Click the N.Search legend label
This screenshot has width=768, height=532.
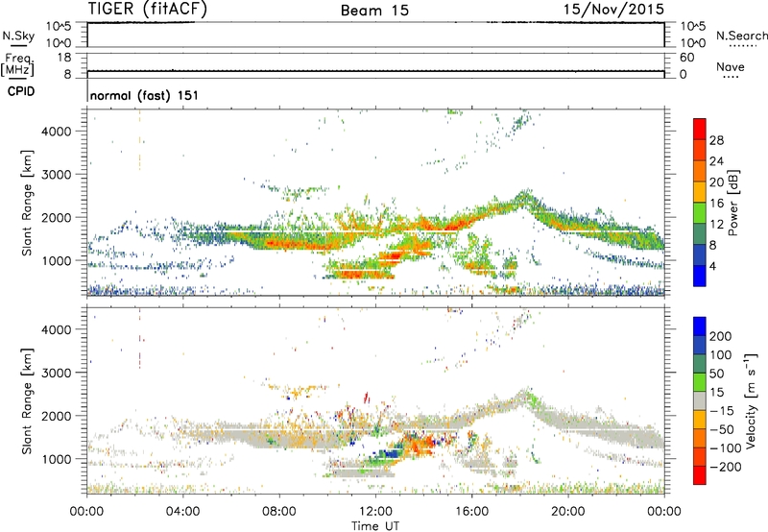[741, 36]
